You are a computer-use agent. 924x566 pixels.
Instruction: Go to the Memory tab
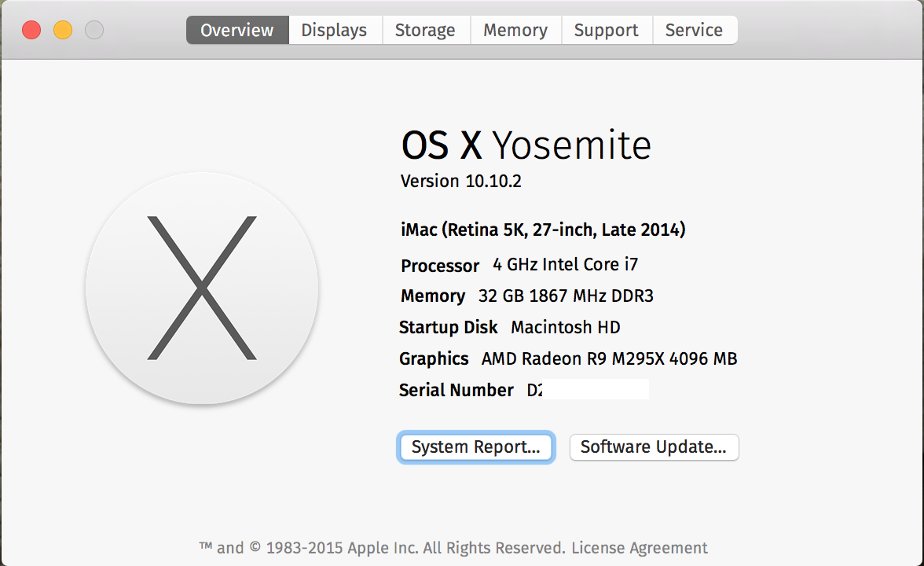click(x=515, y=31)
